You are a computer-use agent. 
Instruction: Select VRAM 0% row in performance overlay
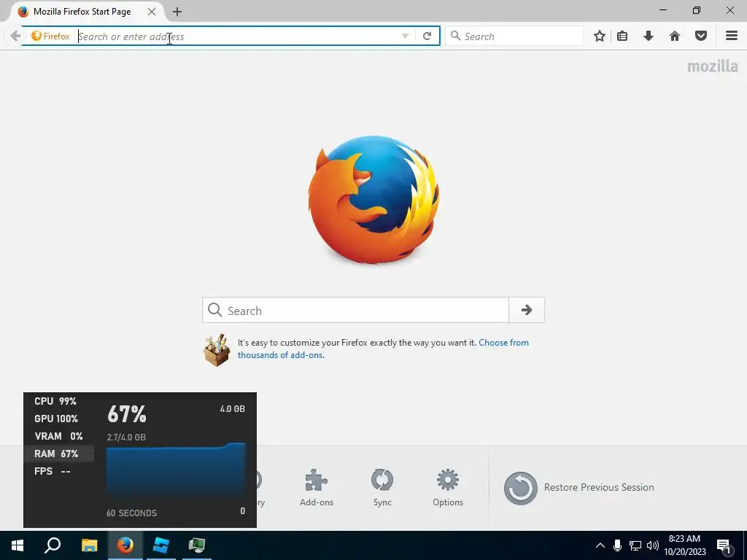click(x=58, y=436)
